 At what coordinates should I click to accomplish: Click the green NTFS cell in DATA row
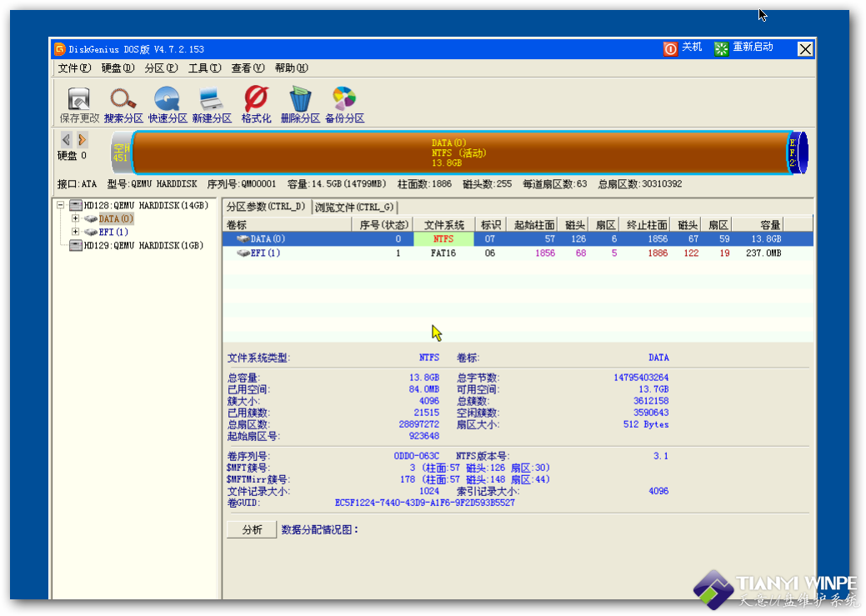pos(443,238)
